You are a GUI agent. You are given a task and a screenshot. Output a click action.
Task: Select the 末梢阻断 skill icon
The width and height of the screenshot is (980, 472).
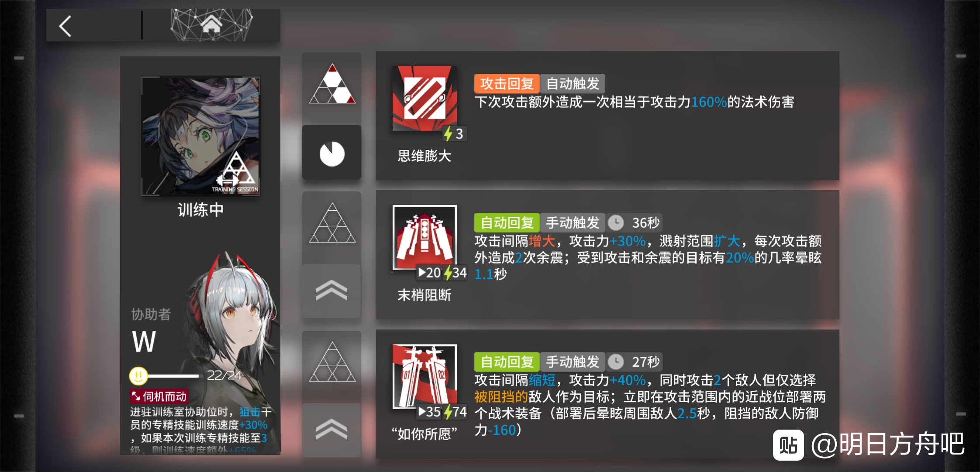pos(424,238)
